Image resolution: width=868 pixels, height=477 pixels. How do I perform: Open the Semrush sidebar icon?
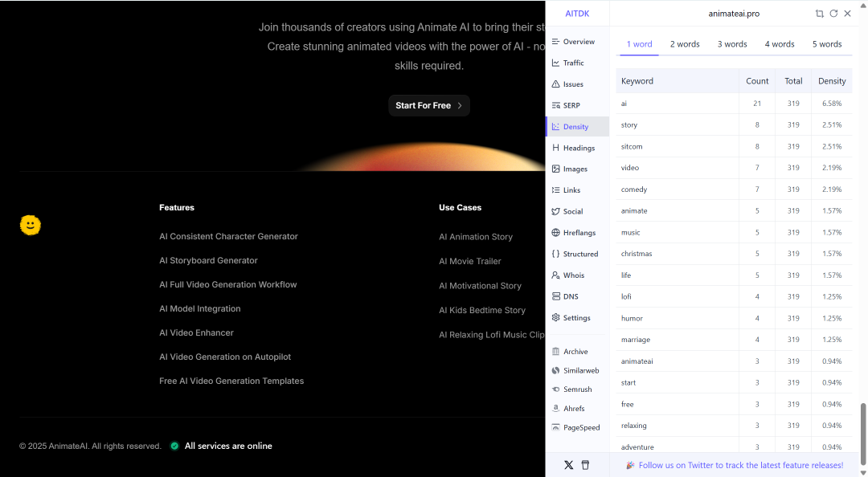tap(555, 389)
